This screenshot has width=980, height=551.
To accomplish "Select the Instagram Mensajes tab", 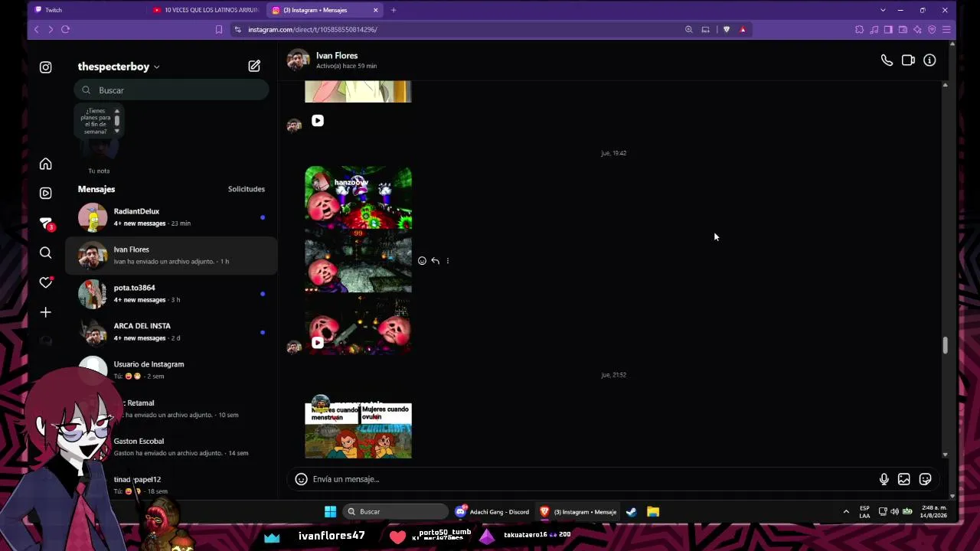I will [x=324, y=10].
